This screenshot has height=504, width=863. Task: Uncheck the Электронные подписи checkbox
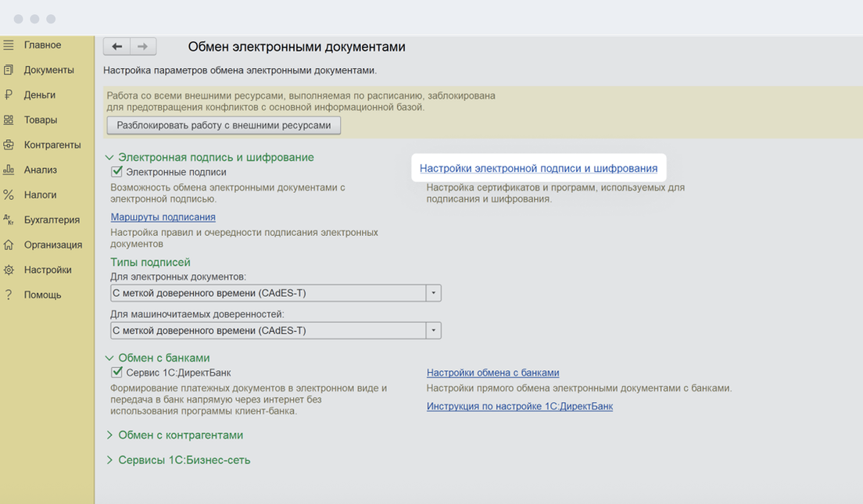tap(117, 172)
